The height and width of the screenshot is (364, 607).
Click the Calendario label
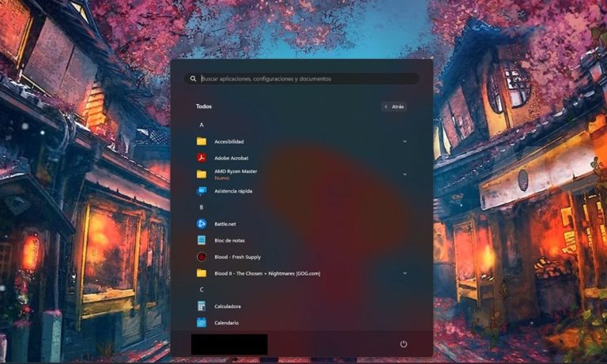(227, 323)
